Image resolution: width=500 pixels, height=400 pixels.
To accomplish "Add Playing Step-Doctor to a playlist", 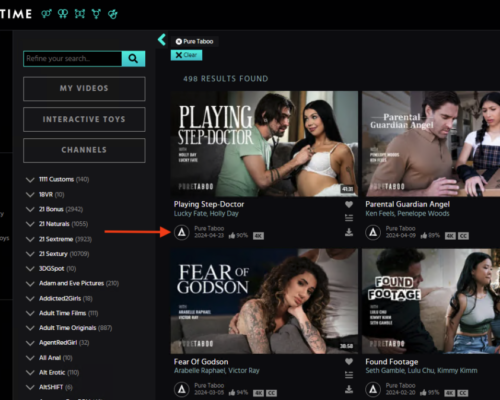I will click(x=349, y=218).
